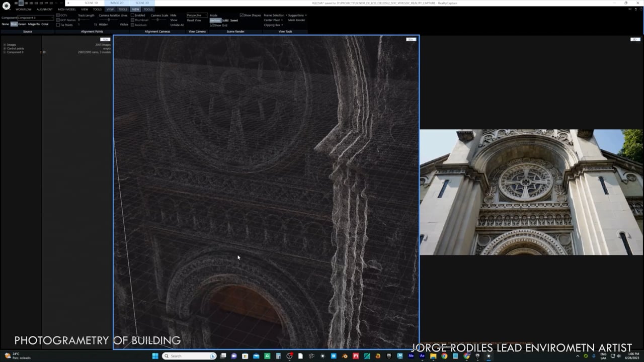Viewport: 644px width, 362px height.
Task: Open the Clipping Box dropdown
Action: click(273, 25)
